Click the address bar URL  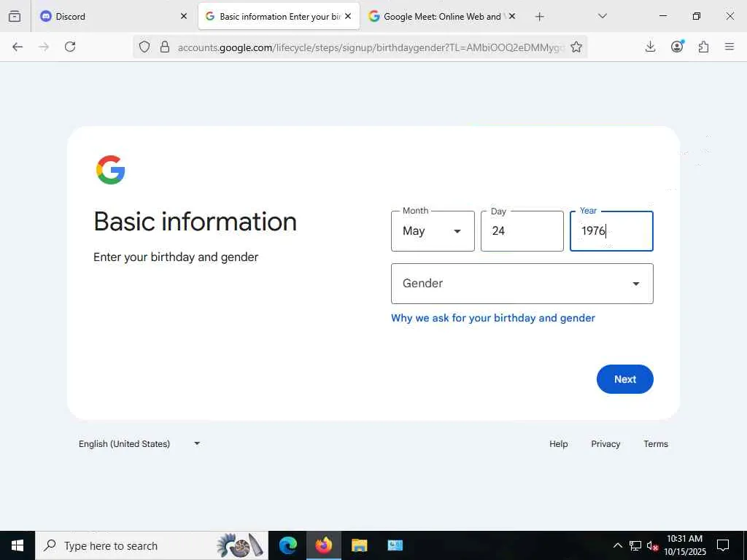coord(371,47)
